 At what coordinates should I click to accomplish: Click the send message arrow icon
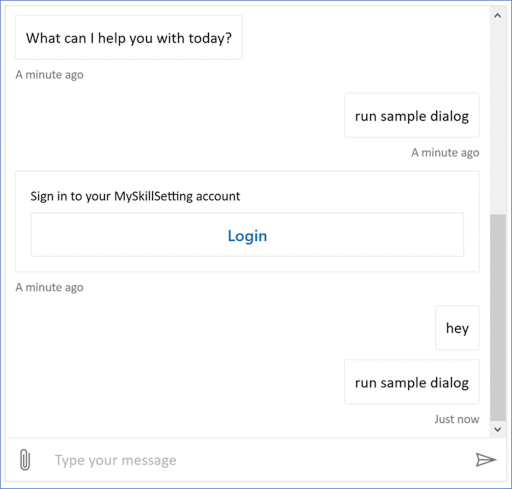[x=485, y=460]
